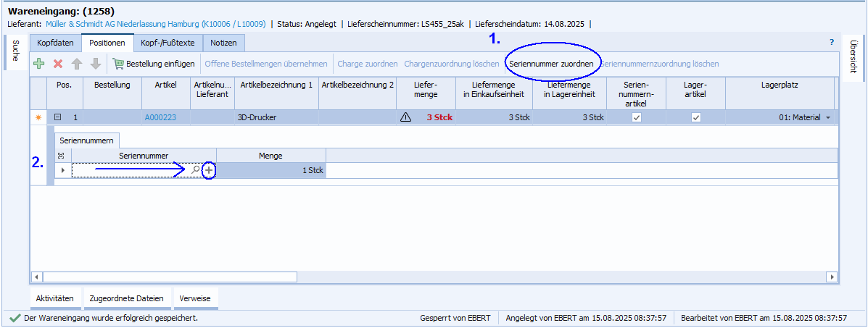Open article link A000223

click(x=160, y=117)
